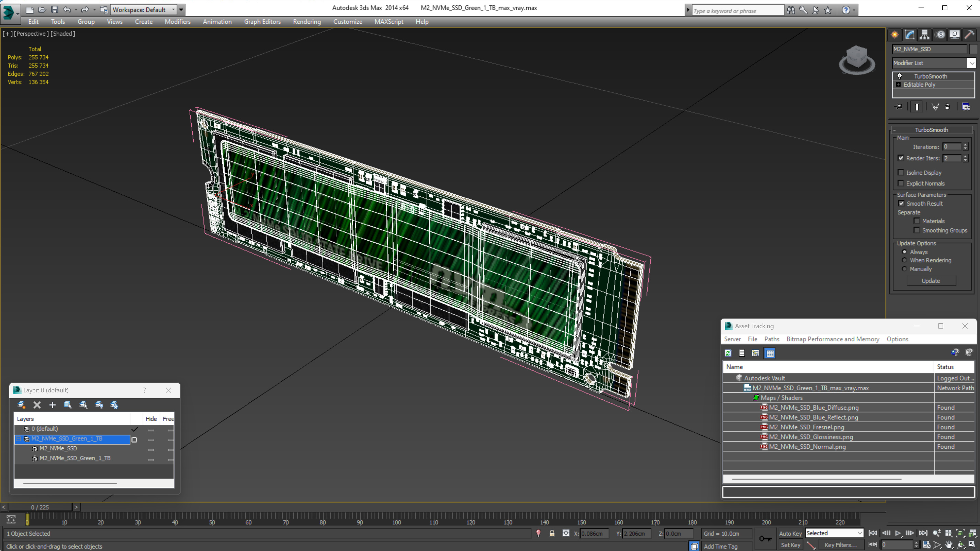Open Configure Modifier Sets icon
The image size is (980, 551).
(966, 107)
